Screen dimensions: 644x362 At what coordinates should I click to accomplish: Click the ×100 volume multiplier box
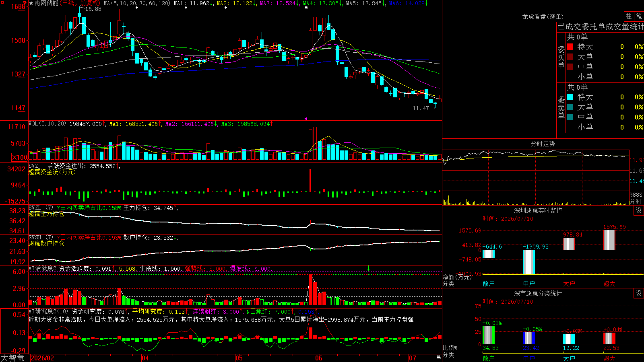(19, 157)
